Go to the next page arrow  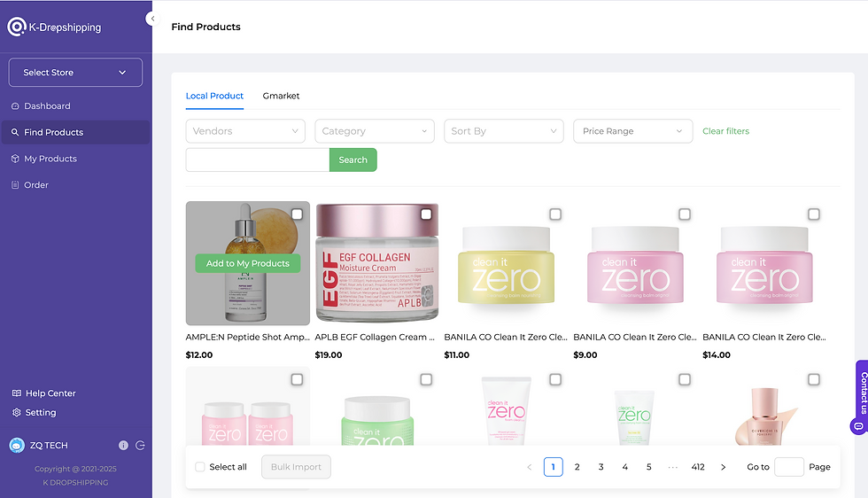click(723, 467)
